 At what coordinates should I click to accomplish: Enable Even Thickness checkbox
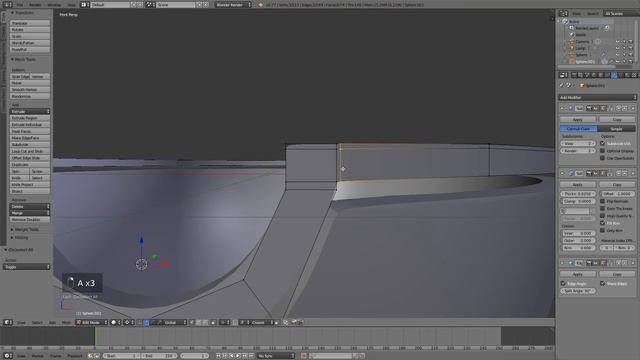point(602,208)
